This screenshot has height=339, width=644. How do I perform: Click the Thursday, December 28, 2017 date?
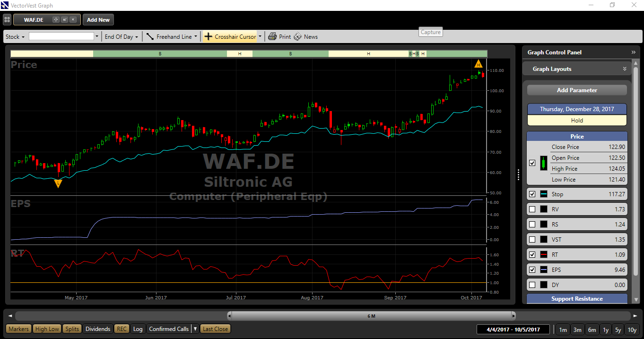point(577,109)
